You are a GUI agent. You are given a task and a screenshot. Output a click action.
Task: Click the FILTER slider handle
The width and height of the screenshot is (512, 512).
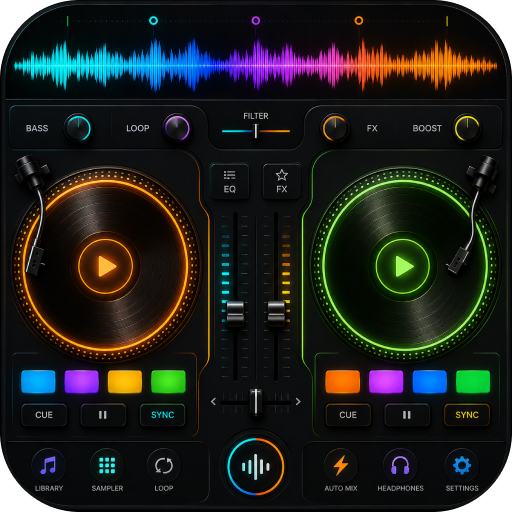256,131
